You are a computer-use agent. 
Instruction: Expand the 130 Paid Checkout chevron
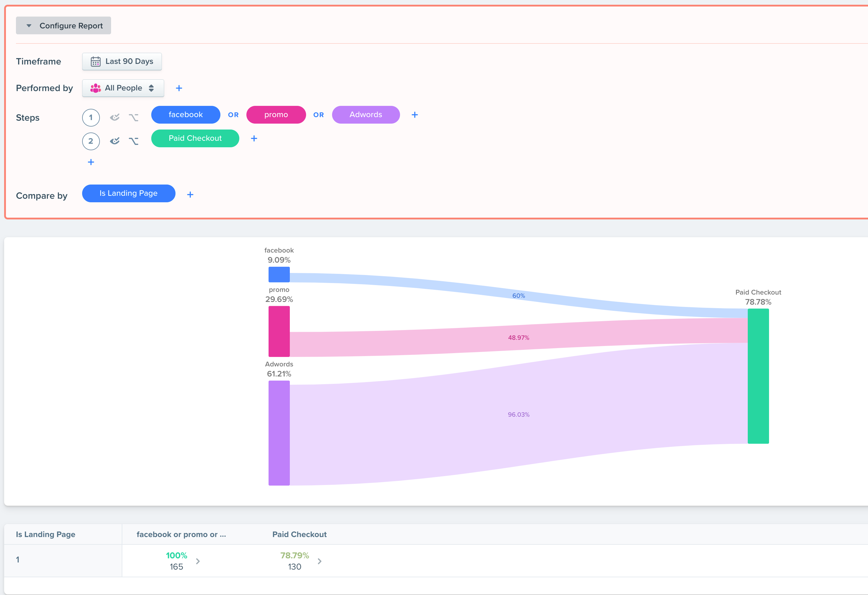[320, 561]
